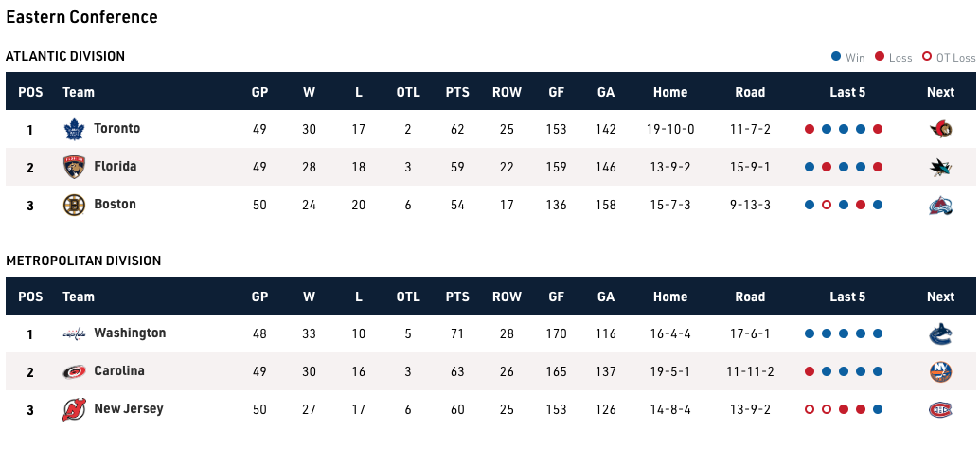
Task: Sort Atlantic Division table by PTS
Action: 457,92
